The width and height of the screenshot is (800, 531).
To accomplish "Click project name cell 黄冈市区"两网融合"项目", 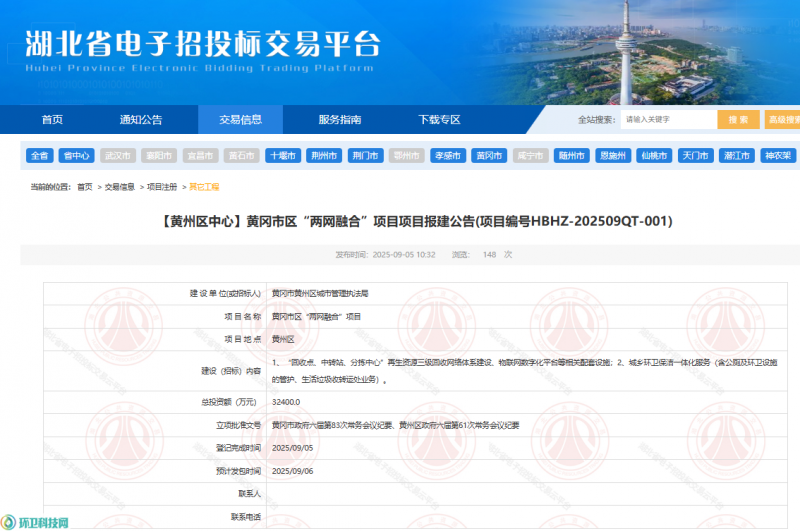I will pos(316,317).
